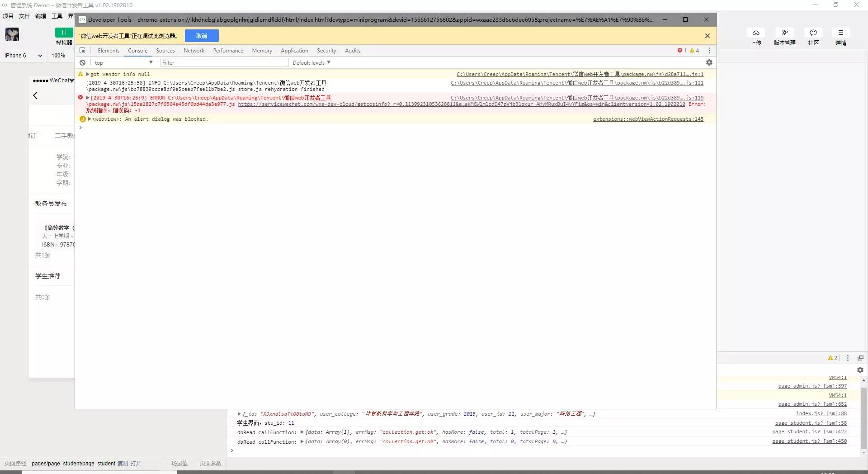This screenshot has width=868, height=474.
Task: Click the yellow warning count of 4
Action: point(694,51)
